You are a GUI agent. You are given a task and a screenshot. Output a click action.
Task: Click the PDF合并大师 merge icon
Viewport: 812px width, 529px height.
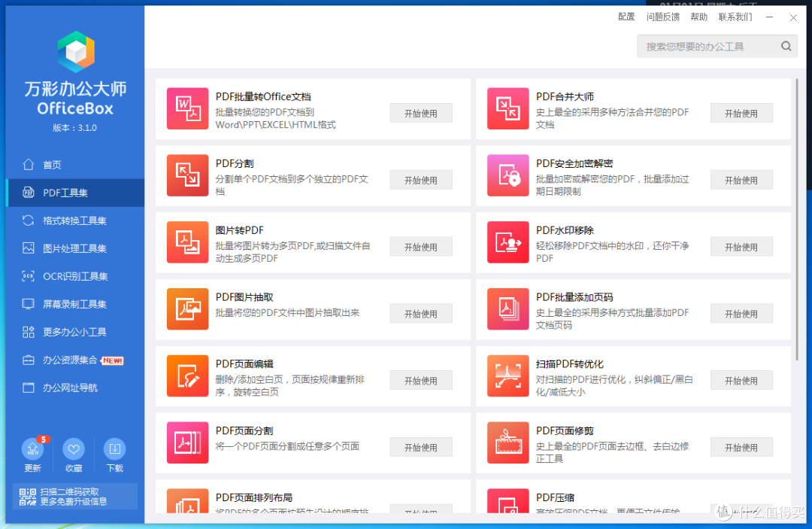pos(507,108)
